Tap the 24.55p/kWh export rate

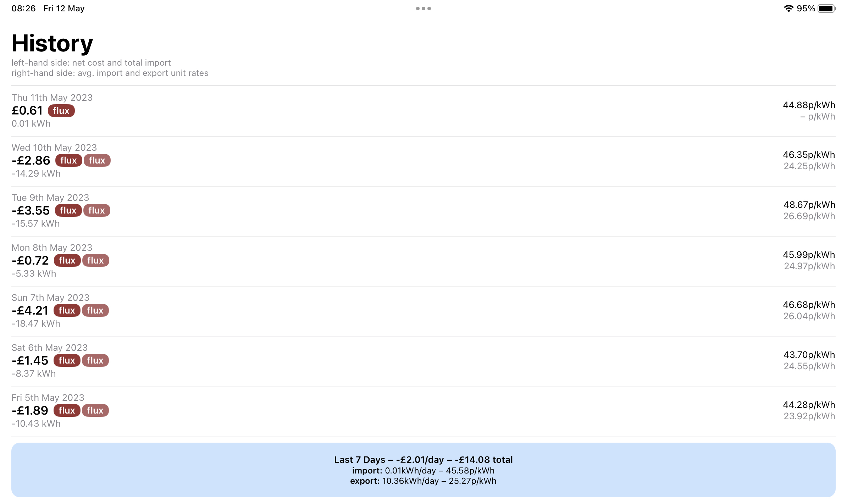point(809,366)
